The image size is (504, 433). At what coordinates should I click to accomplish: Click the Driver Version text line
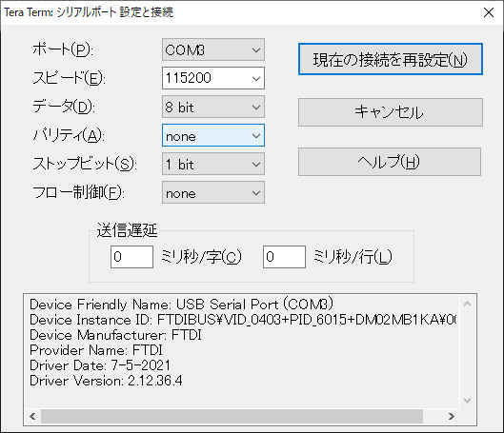click(106, 381)
